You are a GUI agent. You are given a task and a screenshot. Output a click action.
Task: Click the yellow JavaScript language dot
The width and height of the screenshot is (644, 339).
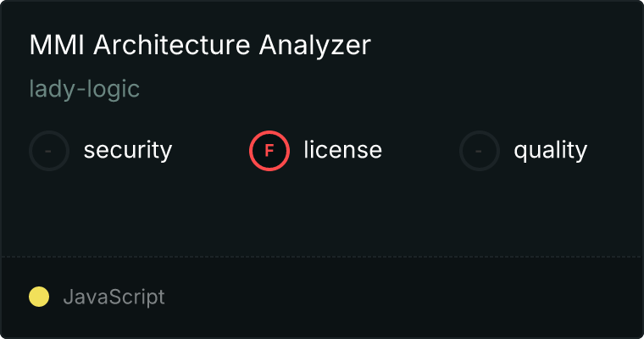[39, 297]
